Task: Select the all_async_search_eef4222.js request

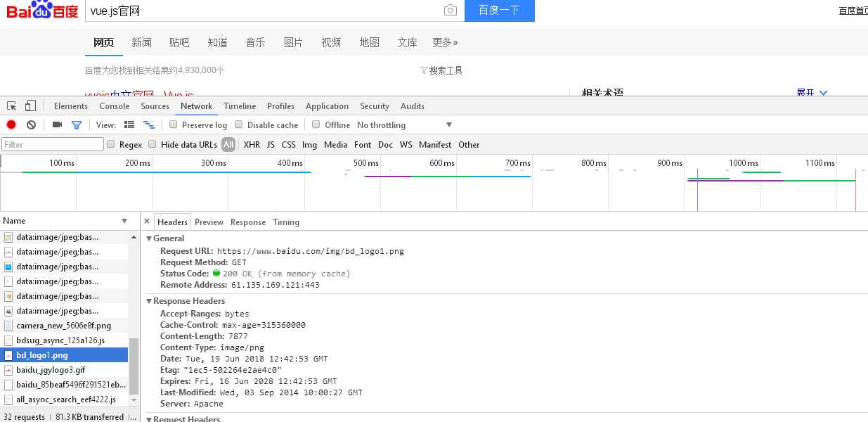Action: click(64, 399)
